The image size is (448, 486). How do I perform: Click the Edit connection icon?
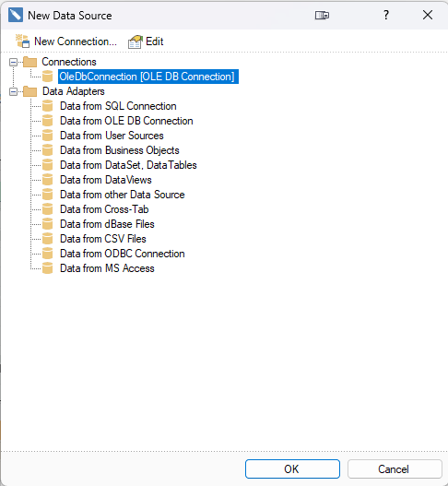click(136, 41)
